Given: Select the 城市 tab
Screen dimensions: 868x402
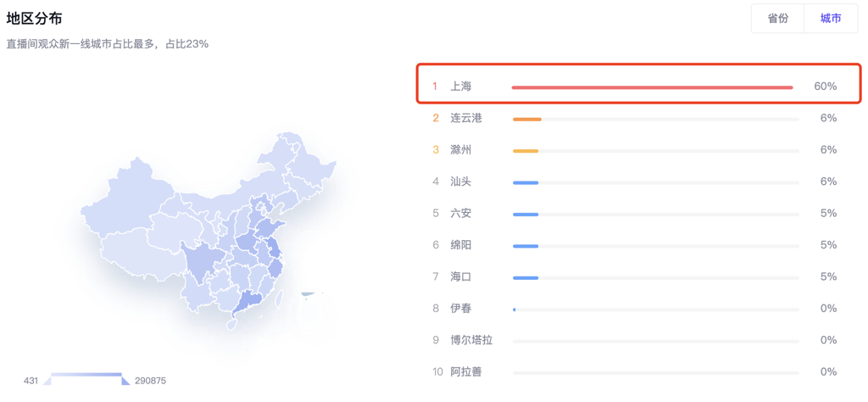Looking at the screenshot, I should pyautogui.click(x=831, y=19).
